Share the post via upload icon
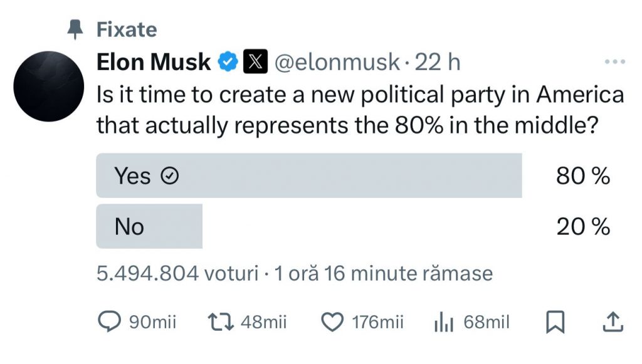Viewport: 642px width, 364px height. point(613,321)
